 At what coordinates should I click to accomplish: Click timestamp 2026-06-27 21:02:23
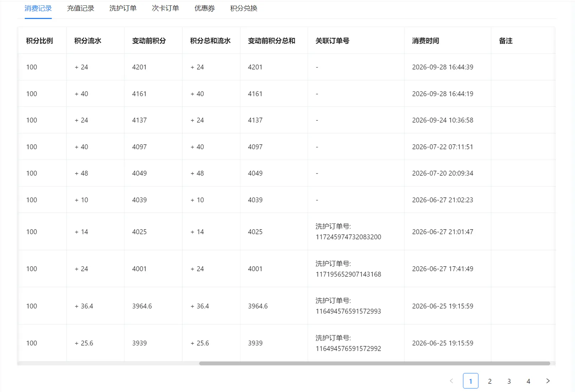443,200
